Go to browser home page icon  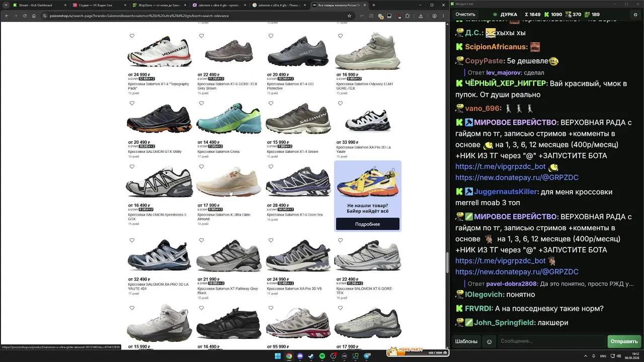(34, 16)
